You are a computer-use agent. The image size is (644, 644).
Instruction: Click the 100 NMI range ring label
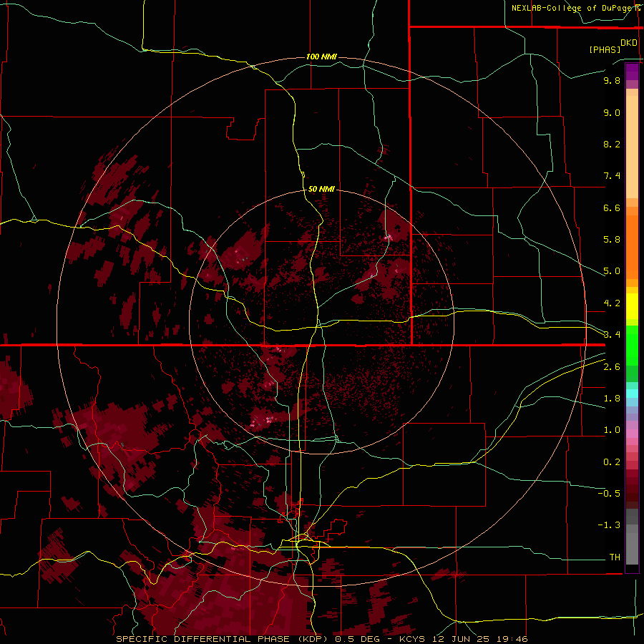321,57
